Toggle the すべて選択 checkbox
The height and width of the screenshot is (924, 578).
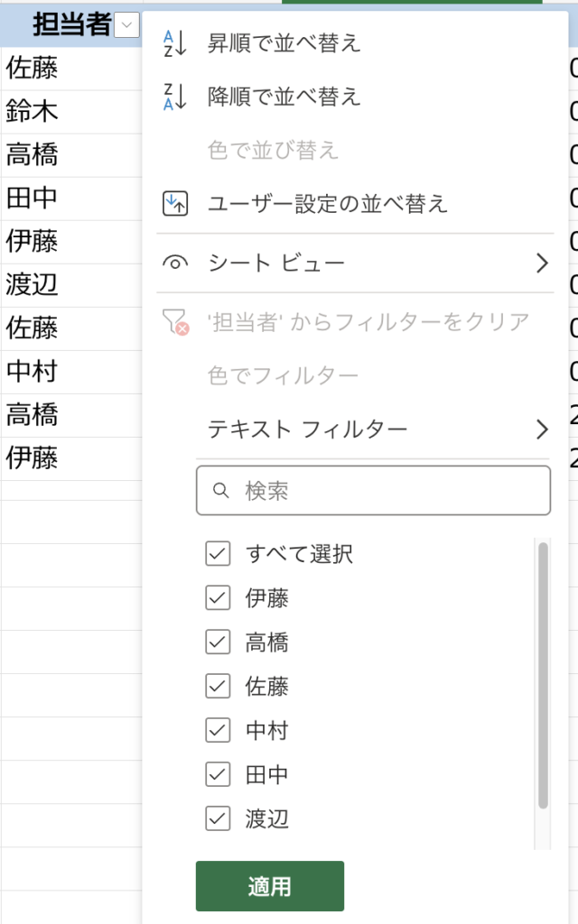click(x=218, y=554)
